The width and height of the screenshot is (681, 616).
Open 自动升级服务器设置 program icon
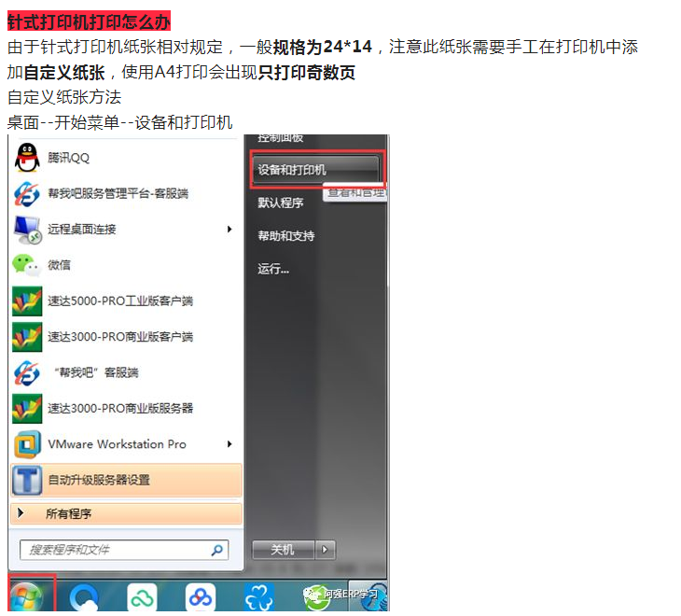click(26, 481)
